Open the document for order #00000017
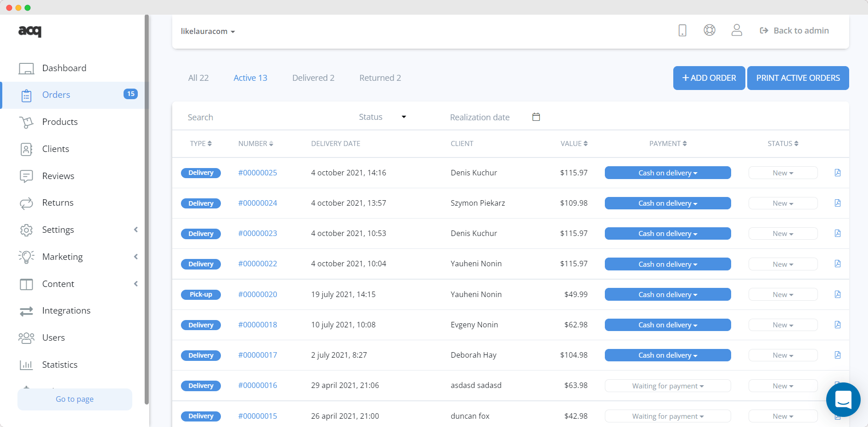The height and width of the screenshot is (427, 868). click(x=838, y=355)
